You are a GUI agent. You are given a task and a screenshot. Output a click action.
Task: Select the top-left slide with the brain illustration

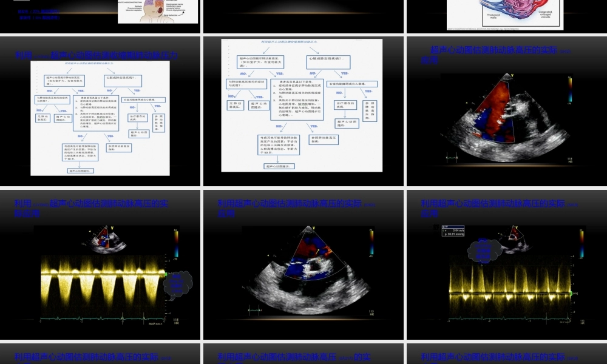point(100,16)
